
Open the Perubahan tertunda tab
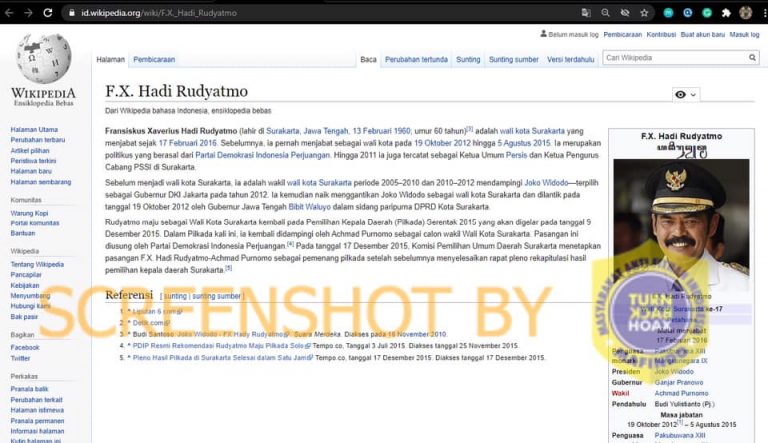pyautogui.click(x=416, y=59)
